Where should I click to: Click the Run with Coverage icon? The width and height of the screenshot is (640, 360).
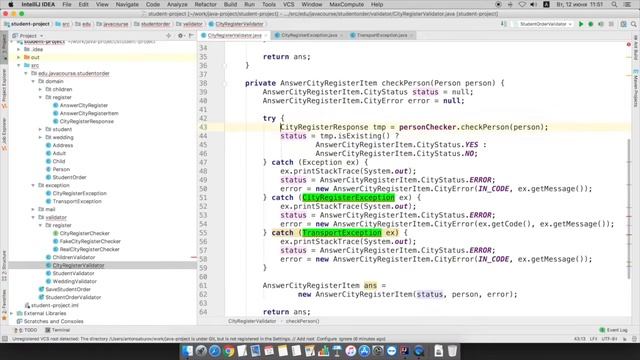pyautogui.click(x=601, y=24)
